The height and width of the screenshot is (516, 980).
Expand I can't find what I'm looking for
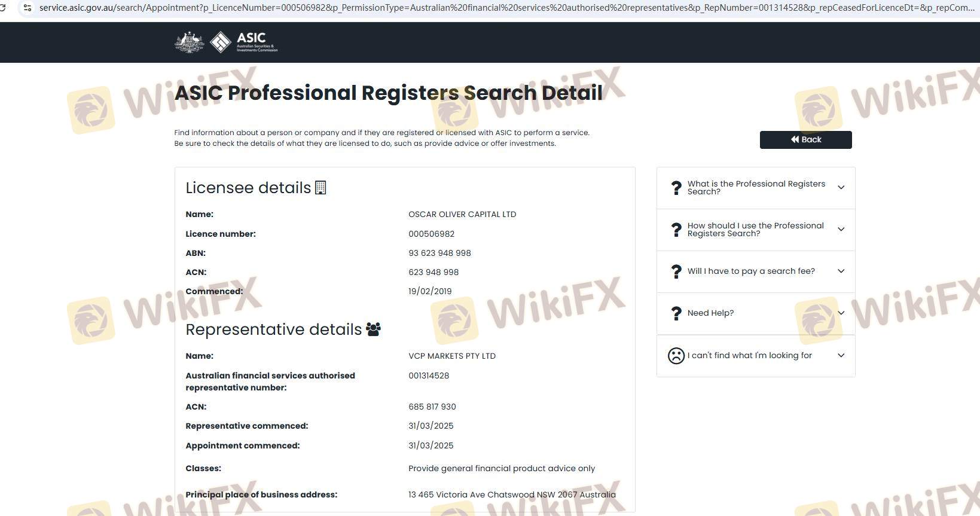tap(841, 356)
